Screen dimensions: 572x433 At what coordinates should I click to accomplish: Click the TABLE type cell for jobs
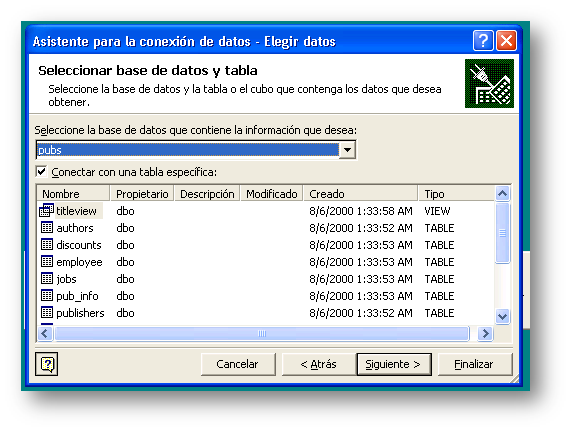[439, 279]
